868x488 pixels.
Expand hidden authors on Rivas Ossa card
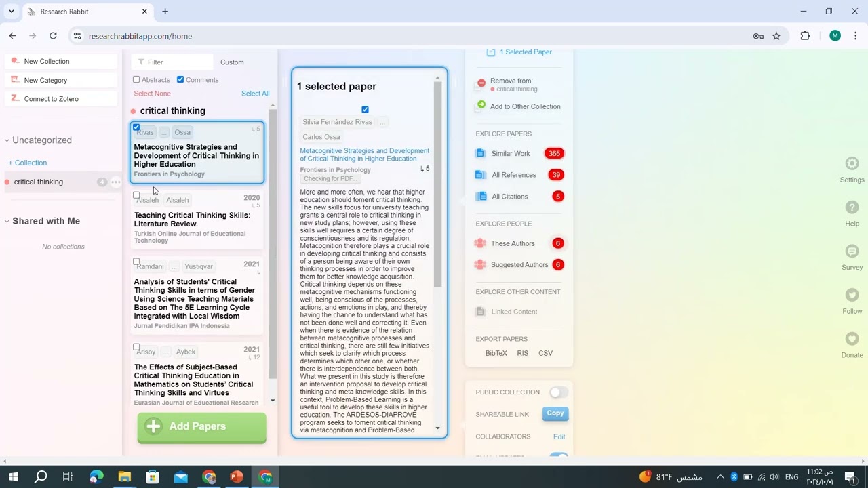coord(164,132)
